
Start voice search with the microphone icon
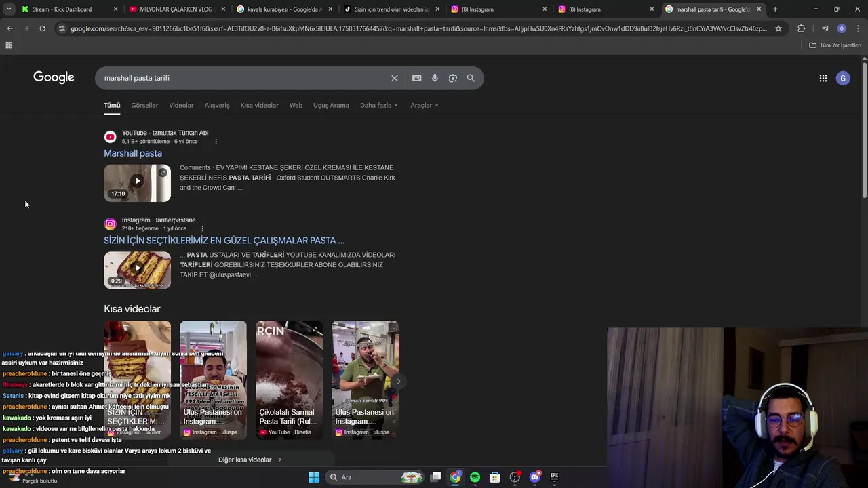click(435, 78)
